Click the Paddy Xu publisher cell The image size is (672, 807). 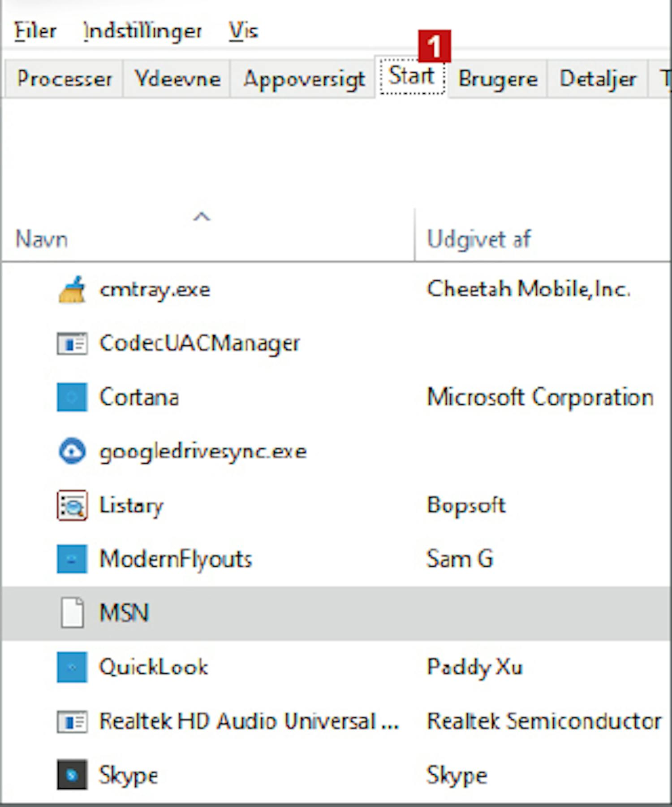point(475,668)
